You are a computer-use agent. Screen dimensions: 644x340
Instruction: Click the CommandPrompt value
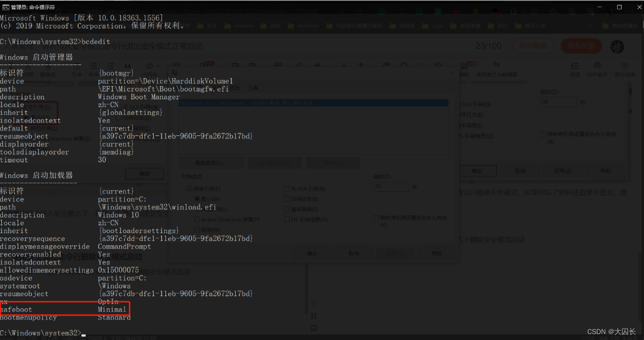[124, 247]
